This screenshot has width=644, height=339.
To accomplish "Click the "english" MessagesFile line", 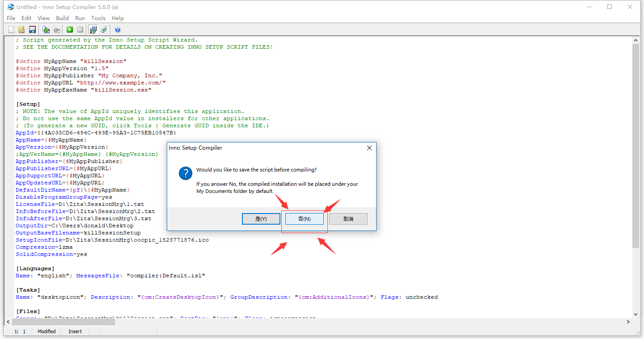I will coord(110,276).
